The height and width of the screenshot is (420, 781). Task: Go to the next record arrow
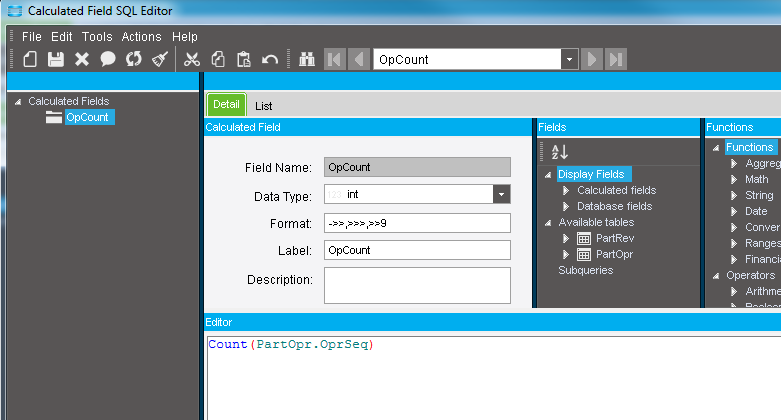[592, 59]
